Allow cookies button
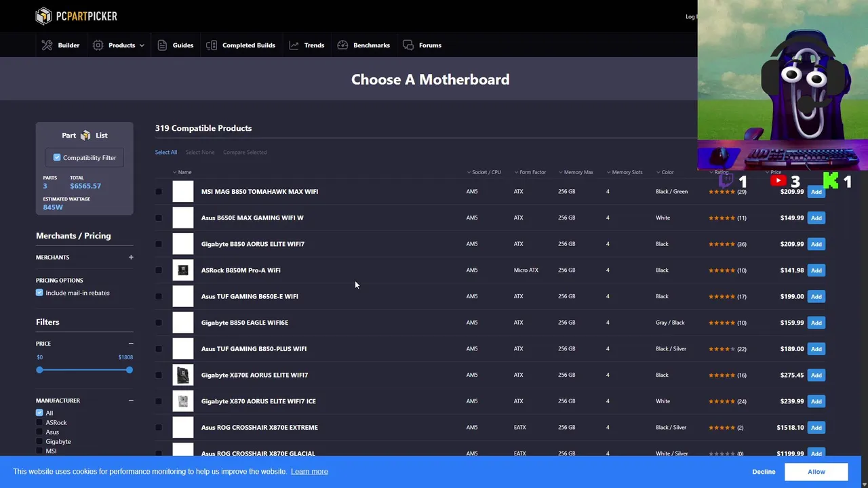 point(816,472)
